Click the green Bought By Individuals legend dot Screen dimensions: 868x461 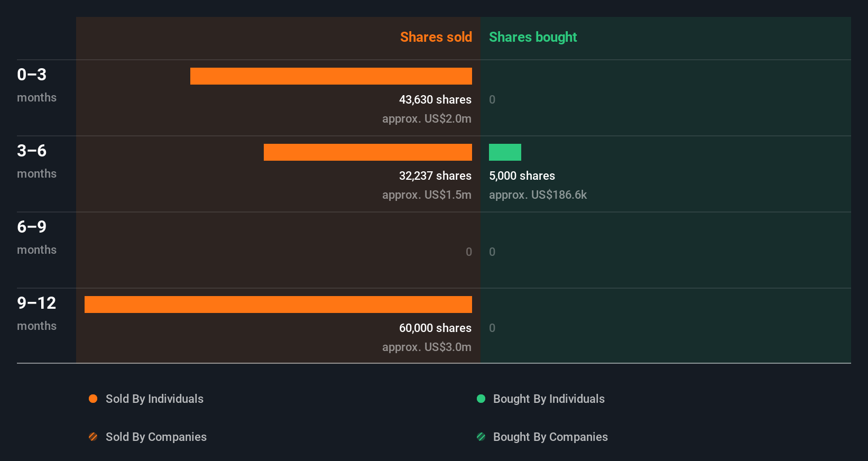coord(481,399)
